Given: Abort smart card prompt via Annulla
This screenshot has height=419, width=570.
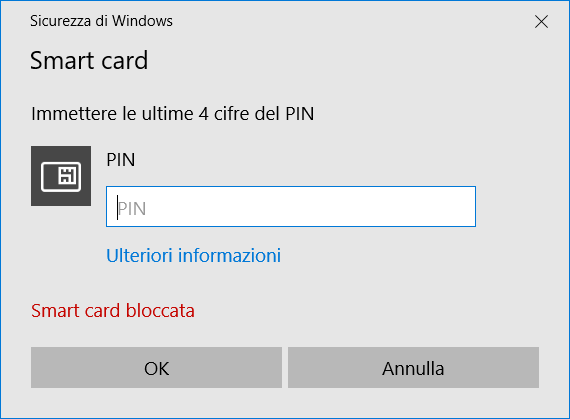Looking at the screenshot, I should point(413,367).
